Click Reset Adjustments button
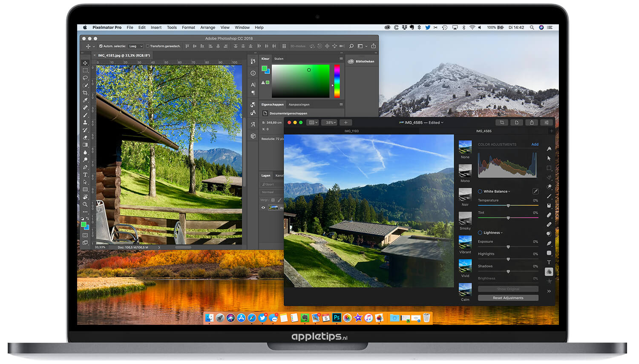This screenshot has width=639, height=364. pos(508,298)
